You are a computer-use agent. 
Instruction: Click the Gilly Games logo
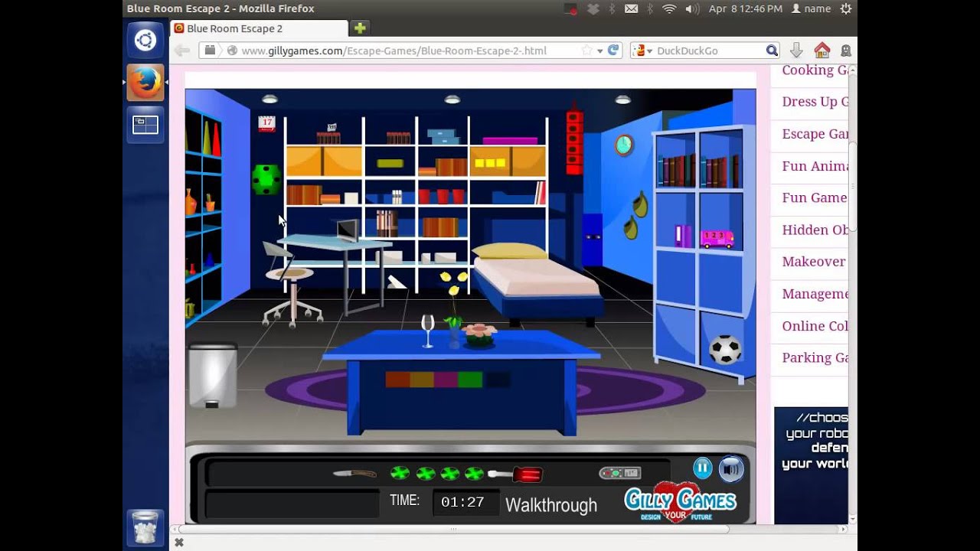click(680, 502)
